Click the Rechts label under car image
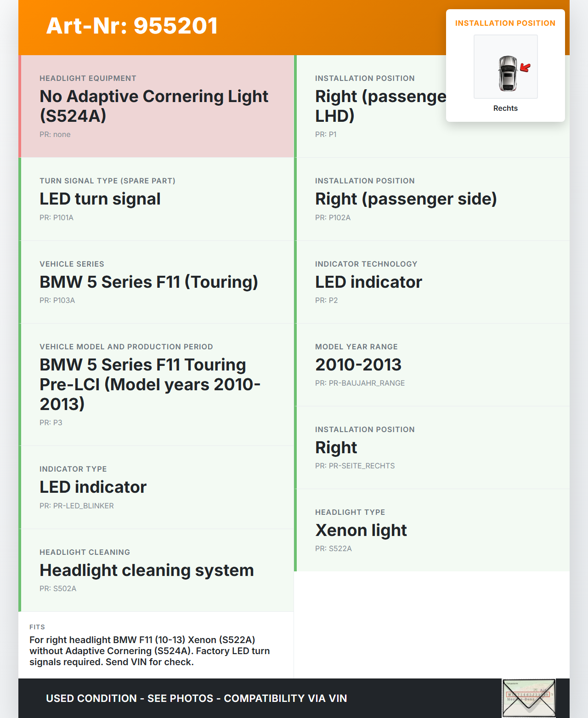 click(505, 108)
